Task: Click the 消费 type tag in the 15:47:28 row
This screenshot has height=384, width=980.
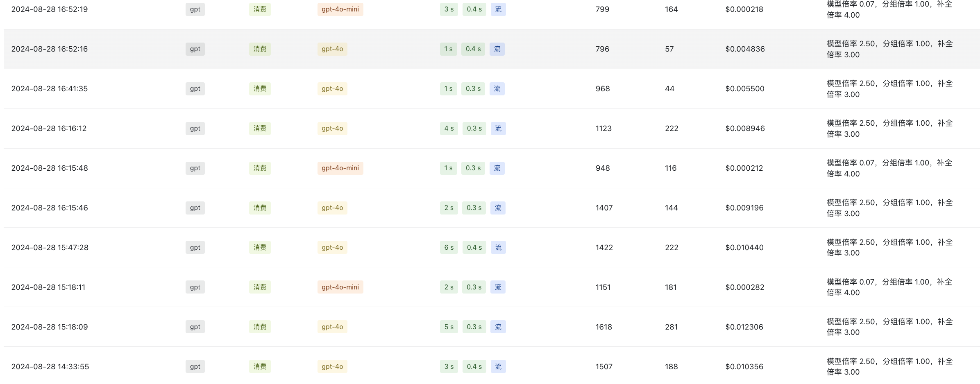Action: pyautogui.click(x=260, y=248)
